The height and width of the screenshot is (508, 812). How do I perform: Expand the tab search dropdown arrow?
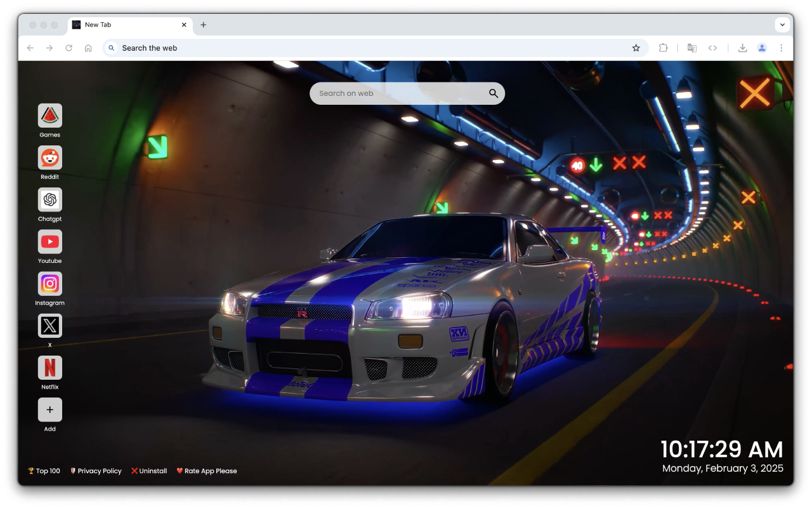[x=782, y=25]
